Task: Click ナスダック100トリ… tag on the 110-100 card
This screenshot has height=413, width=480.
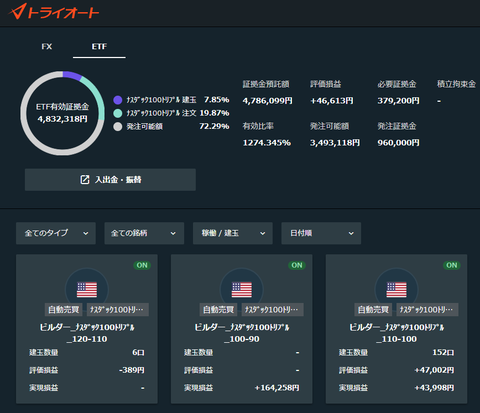Action: (x=427, y=310)
